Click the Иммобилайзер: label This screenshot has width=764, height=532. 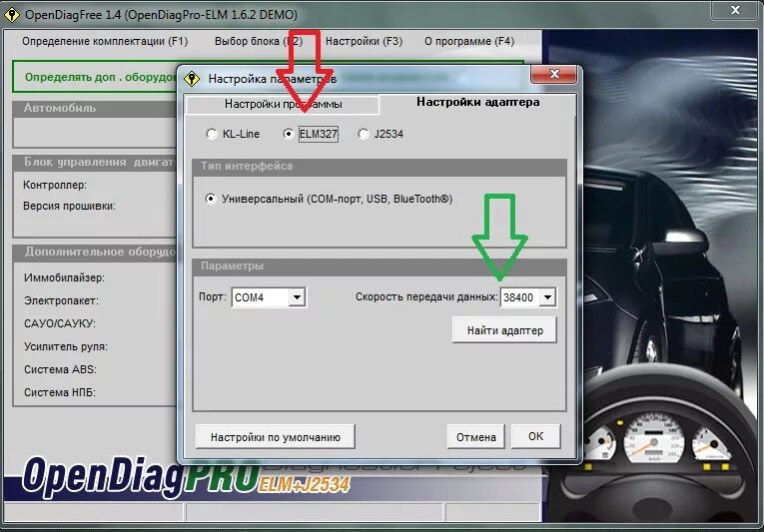[64, 277]
